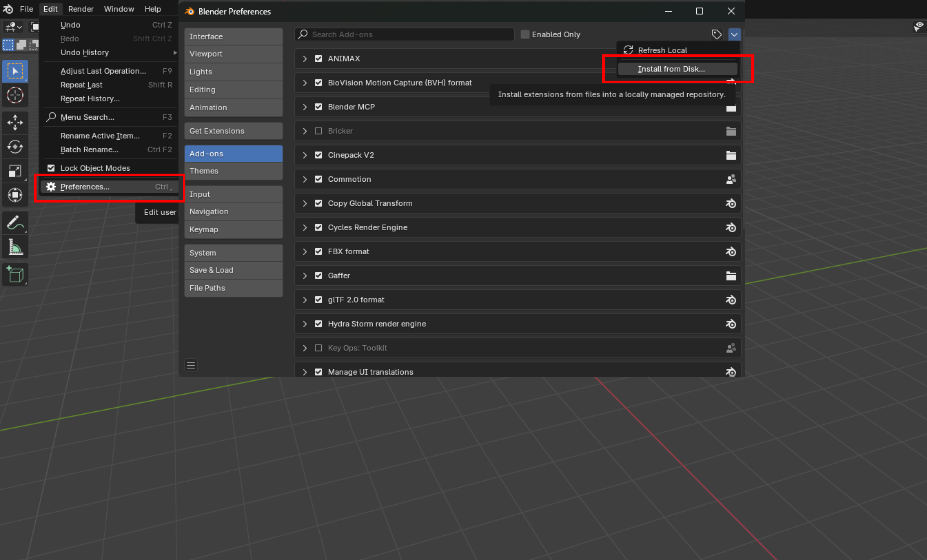Viewport: 927px width, 560px height.
Task: Switch to the File Paths section
Action: tap(233, 288)
